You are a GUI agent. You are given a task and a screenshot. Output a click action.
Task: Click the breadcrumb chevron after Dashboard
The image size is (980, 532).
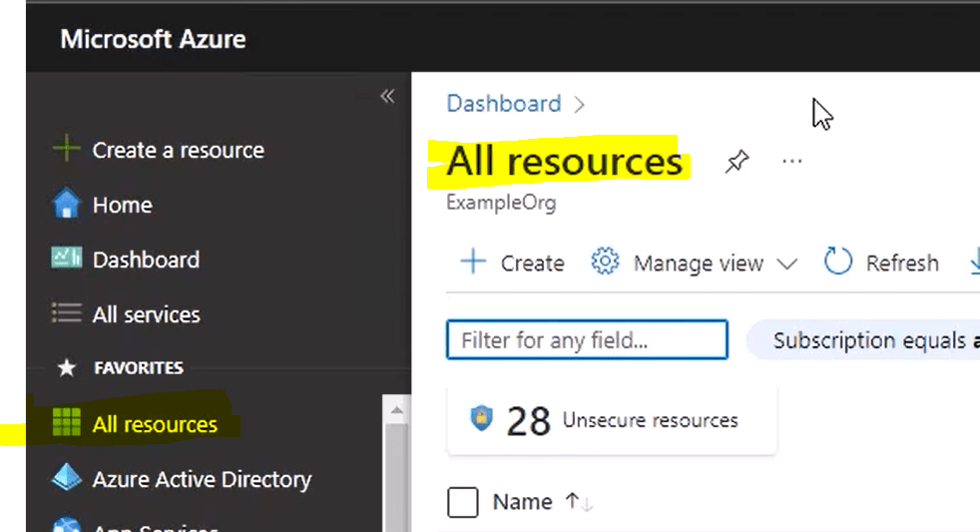click(580, 105)
